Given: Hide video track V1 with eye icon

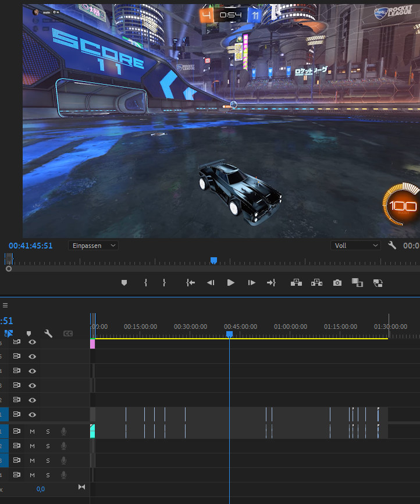Looking at the screenshot, I should point(32,414).
